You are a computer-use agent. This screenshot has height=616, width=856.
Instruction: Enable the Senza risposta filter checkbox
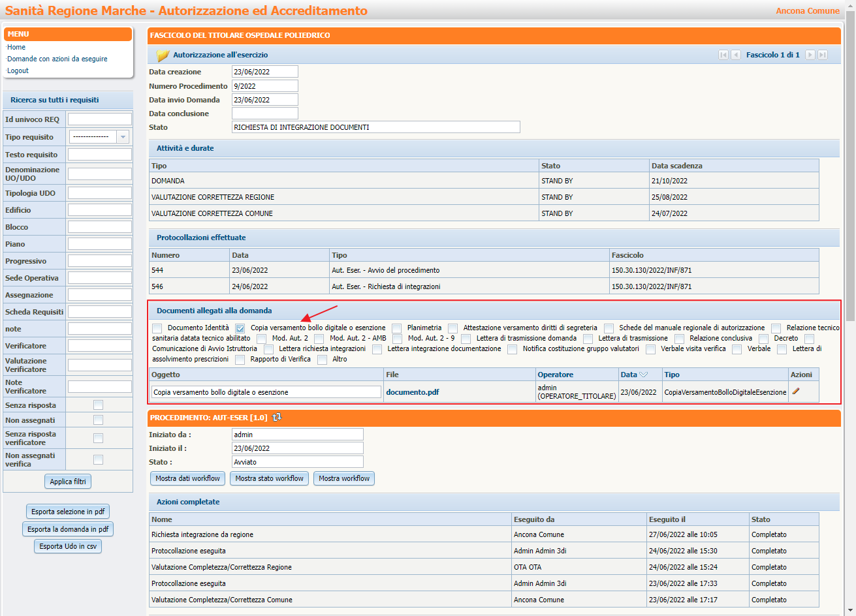pyautogui.click(x=98, y=405)
